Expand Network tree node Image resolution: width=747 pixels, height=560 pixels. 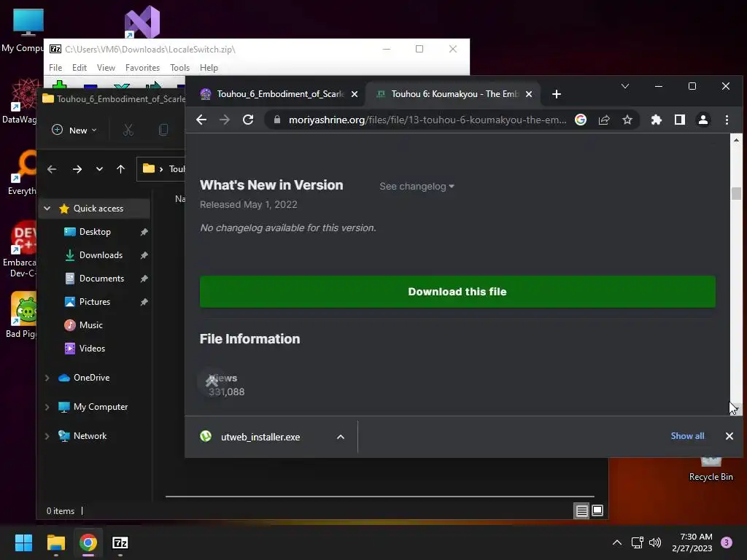click(x=47, y=436)
